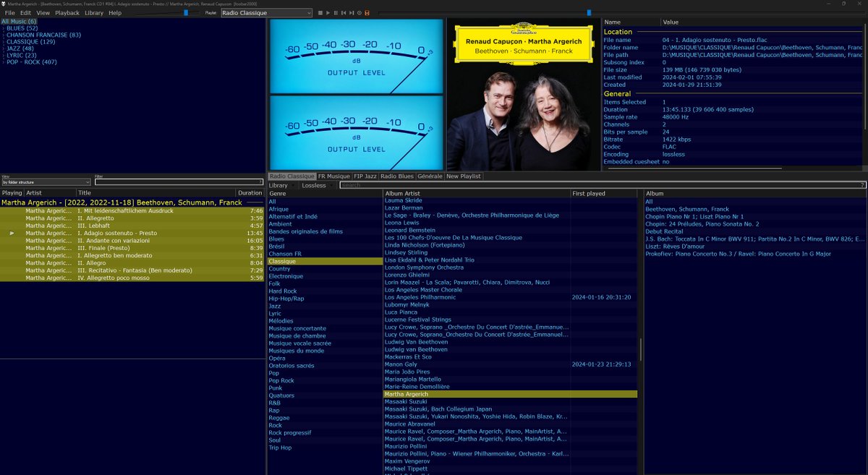The width and height of the screenshot is (868, 475).
Task: Click into the library Filter input field
Action: click(x=179, y=182)
